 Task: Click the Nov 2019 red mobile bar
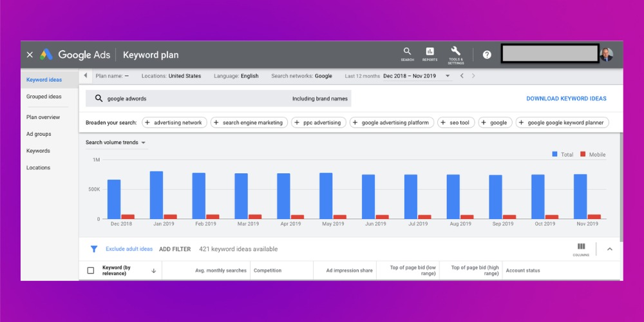coord(594,216)
